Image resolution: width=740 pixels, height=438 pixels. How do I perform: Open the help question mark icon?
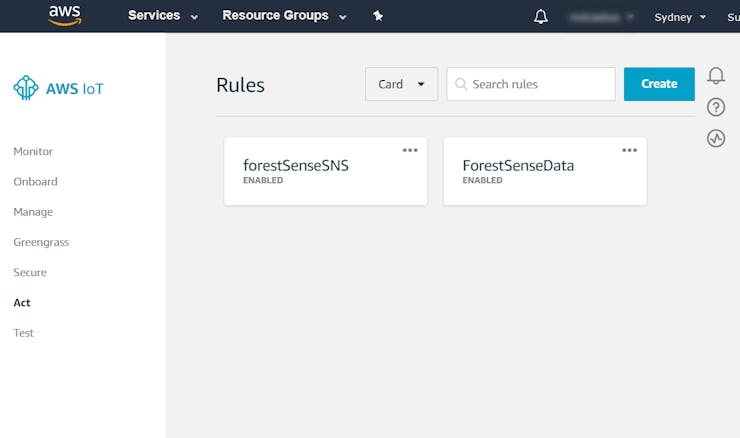(716, 107)
